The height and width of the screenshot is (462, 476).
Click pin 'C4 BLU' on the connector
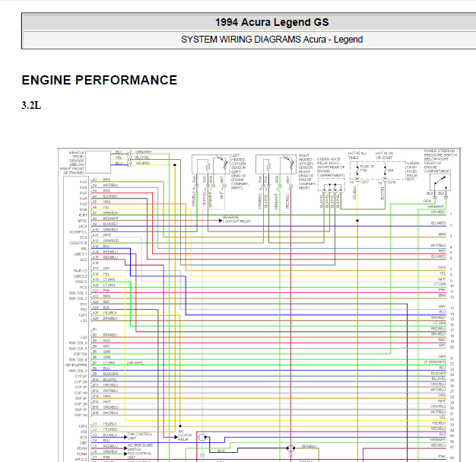(x=101, y=441)
